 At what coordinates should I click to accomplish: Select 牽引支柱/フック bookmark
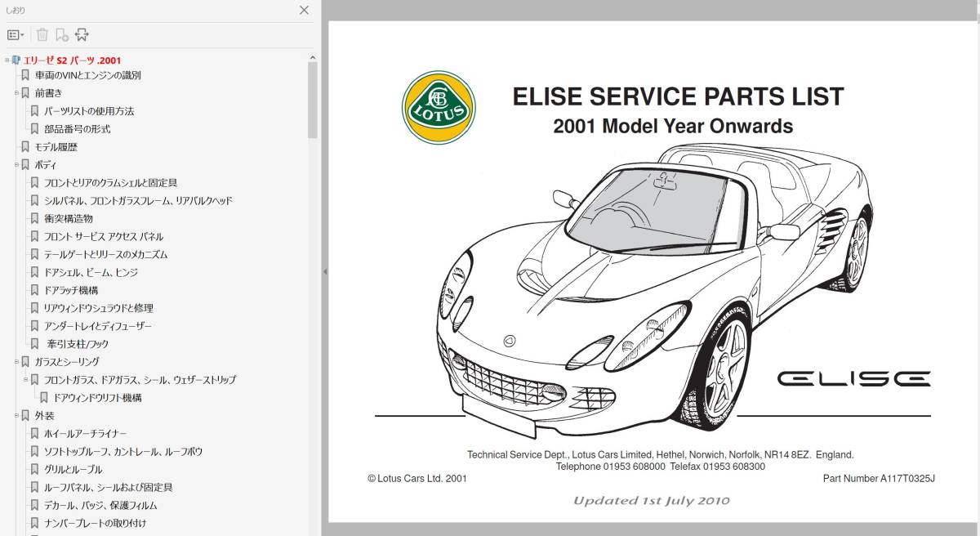click(78, 344)
